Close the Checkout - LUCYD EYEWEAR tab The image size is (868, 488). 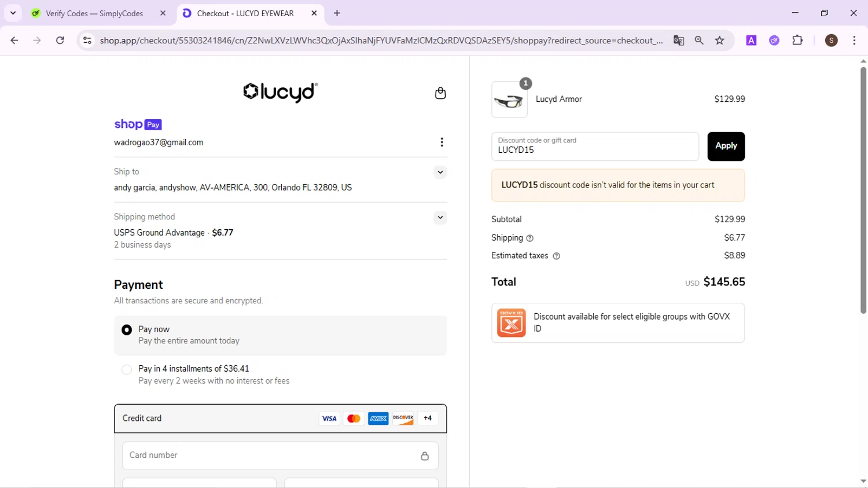coord(314,13)
